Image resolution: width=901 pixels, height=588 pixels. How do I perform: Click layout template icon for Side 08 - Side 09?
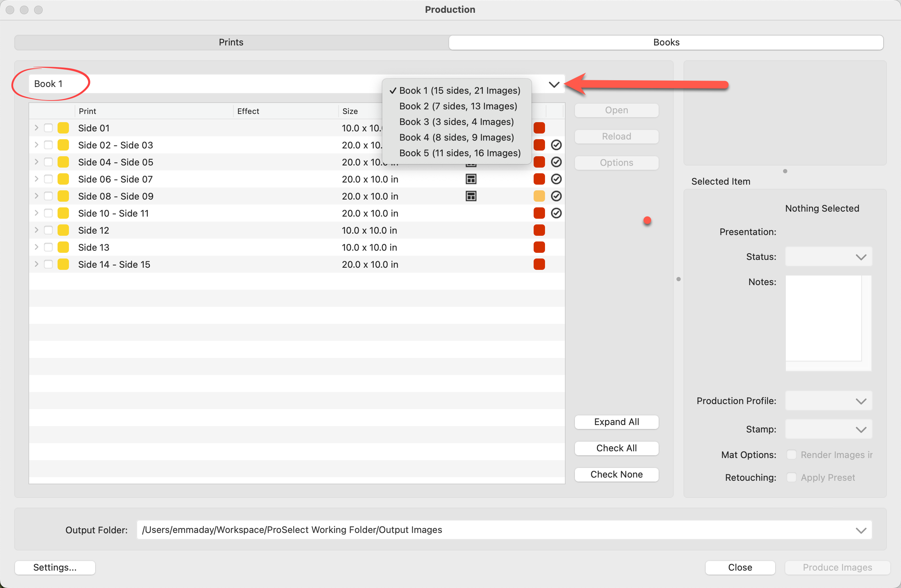pyautogui.click(x=470, y=196)
